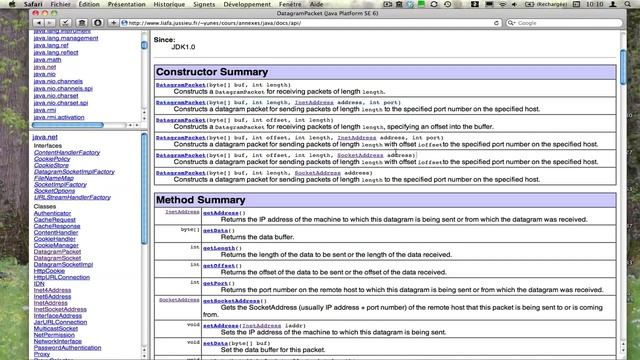Click the volume icon in the menu bar
The width and height of the screenshot is (640, 360).
point(514,4)
